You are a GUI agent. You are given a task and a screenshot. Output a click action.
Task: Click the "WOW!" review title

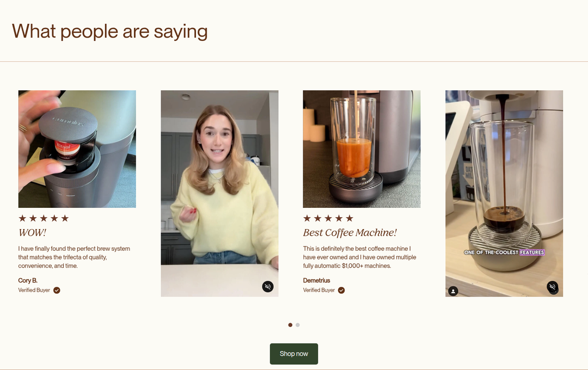tap(32, 233)
